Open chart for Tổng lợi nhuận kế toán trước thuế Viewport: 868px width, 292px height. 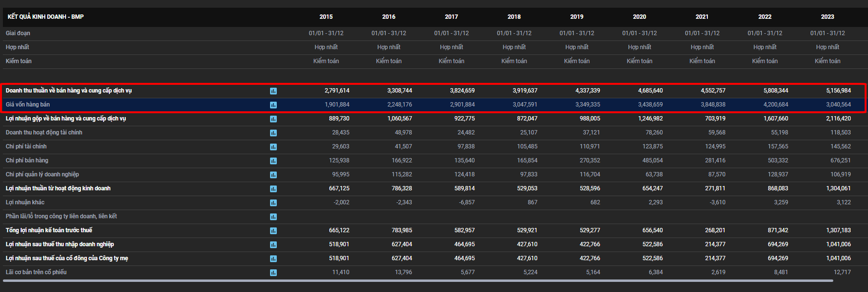click(273, 231)
